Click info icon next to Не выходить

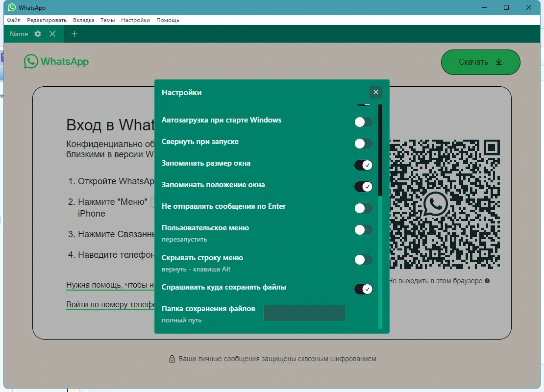487,281
